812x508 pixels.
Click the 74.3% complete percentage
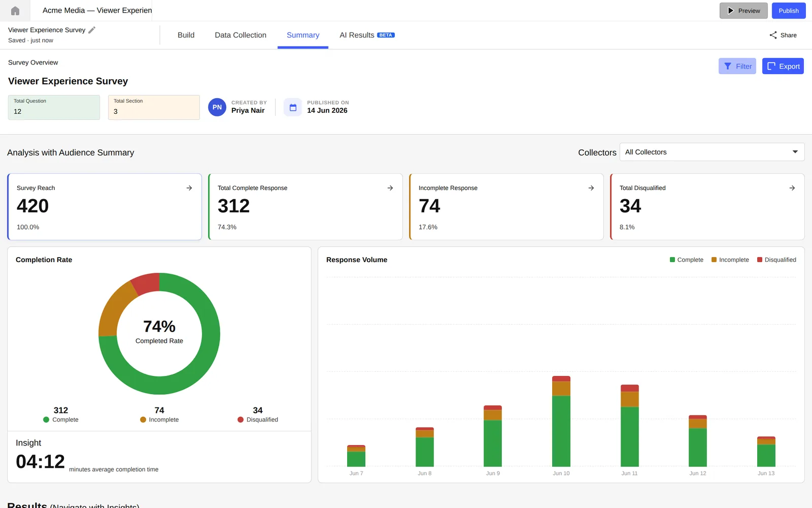click(x=227, y=227)
